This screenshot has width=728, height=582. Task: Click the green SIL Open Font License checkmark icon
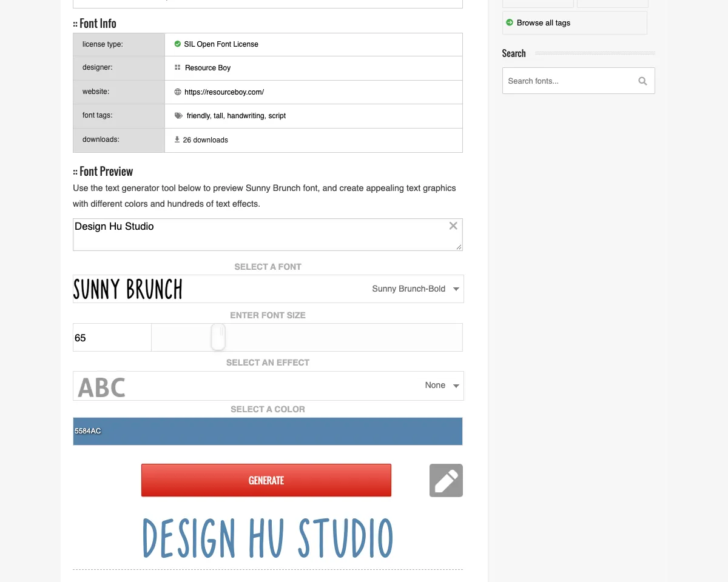tap(177, 44)
